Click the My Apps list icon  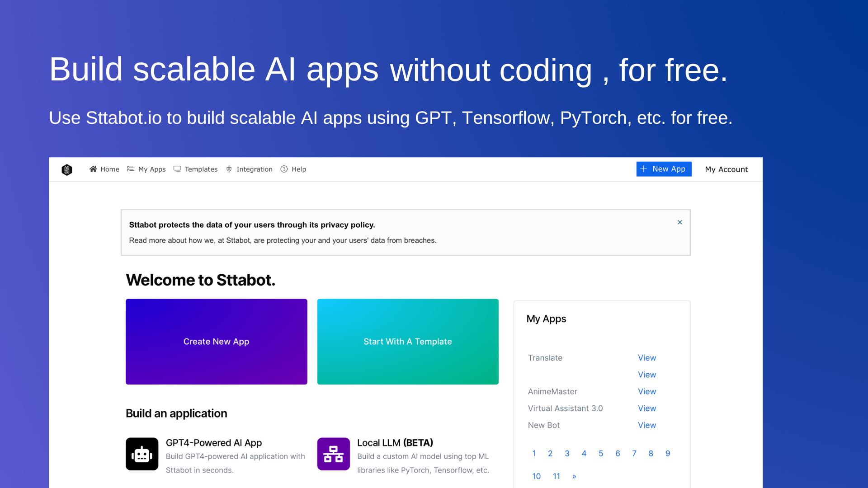click(131, 169)
